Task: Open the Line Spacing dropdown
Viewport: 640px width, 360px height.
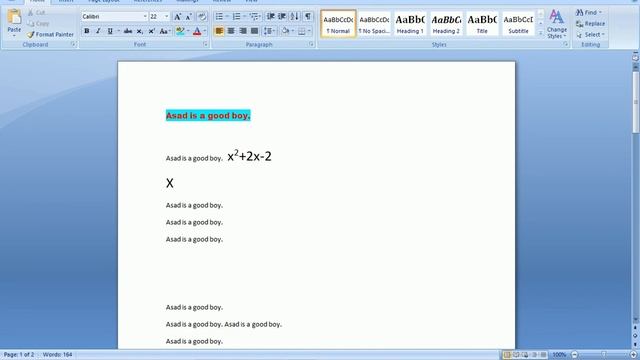Action: click(x=269, y=31)
